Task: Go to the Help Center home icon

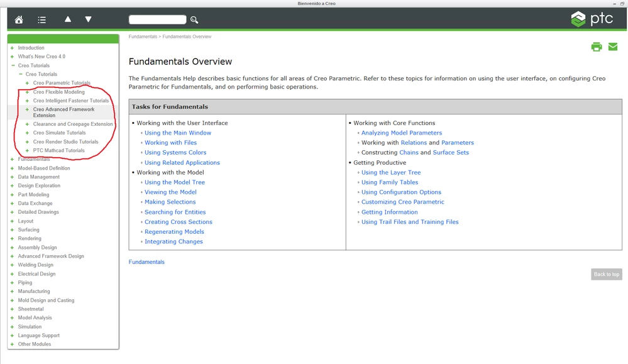Action: [x=19, y=19]
